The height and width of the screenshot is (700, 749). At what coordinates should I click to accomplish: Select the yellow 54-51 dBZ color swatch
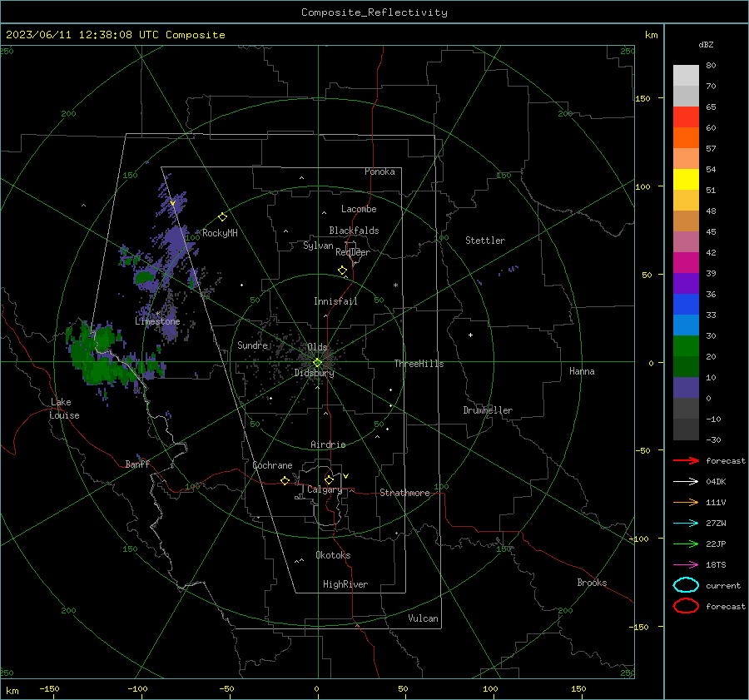click(686, 180)
